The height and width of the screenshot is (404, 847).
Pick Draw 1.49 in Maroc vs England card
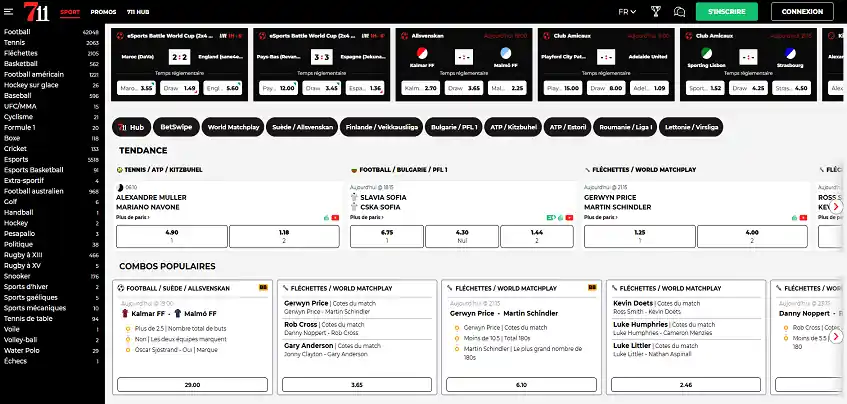pyautogui.click(x=179, y=88)
